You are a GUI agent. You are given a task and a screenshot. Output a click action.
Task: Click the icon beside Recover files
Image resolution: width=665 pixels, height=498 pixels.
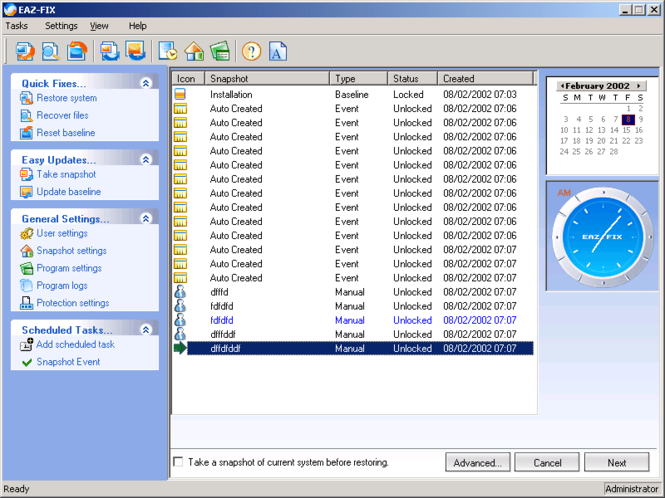pyautogui.click(x=26, y=115)
